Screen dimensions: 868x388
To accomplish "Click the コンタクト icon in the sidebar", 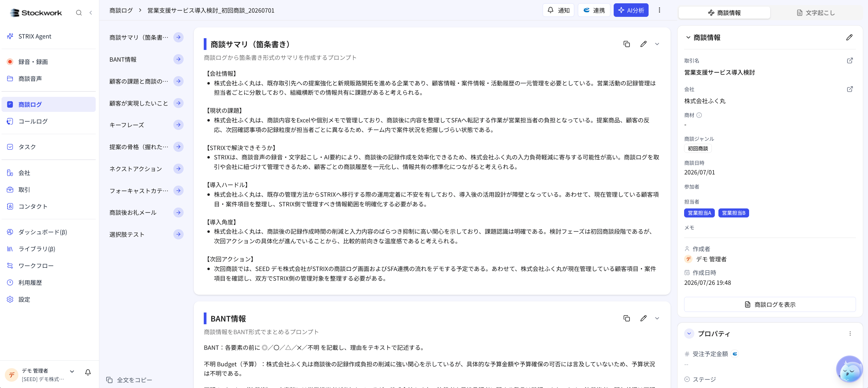I will 10,206.
